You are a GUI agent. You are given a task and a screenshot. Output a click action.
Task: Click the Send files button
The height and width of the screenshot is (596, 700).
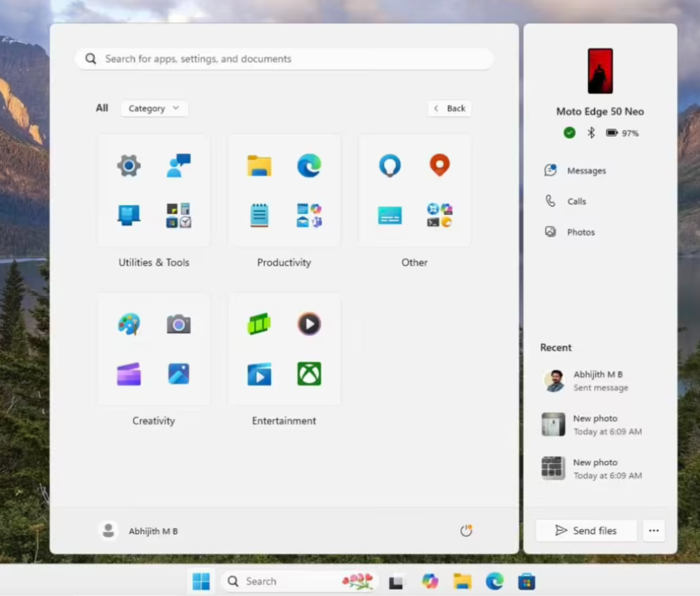click(586, 531)
